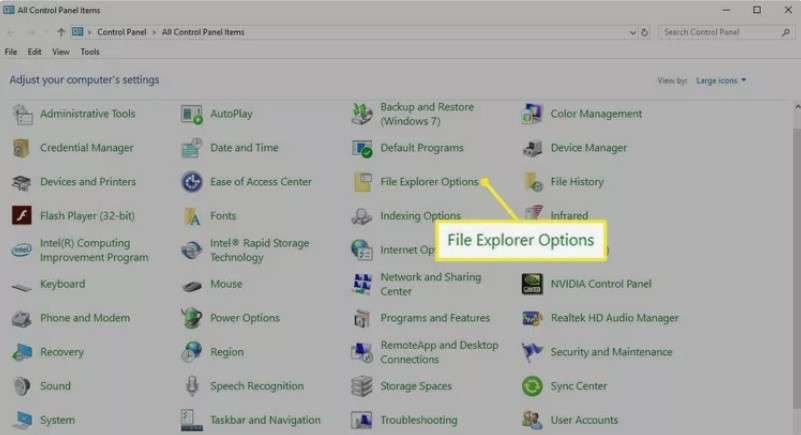Open Backup and Restore icon

tap(362, 114)
